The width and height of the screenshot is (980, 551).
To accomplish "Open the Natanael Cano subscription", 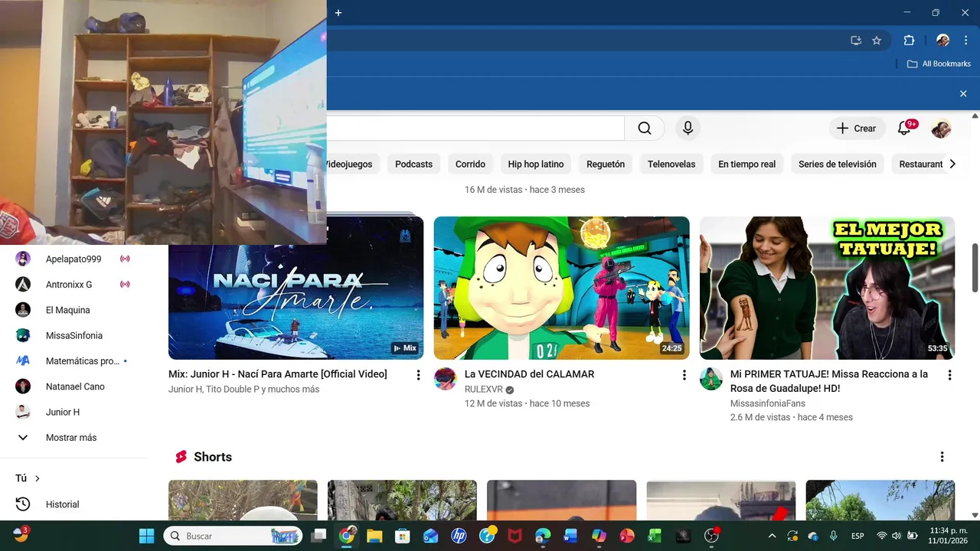I will [x=73, y=386].
